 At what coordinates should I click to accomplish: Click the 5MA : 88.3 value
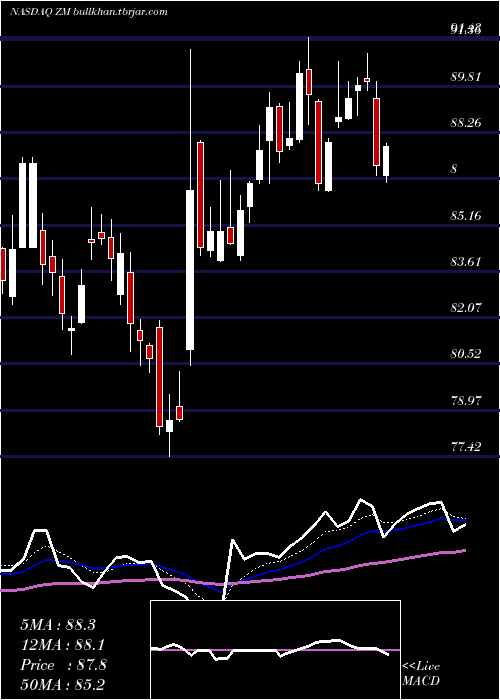[x=58, y=625]
